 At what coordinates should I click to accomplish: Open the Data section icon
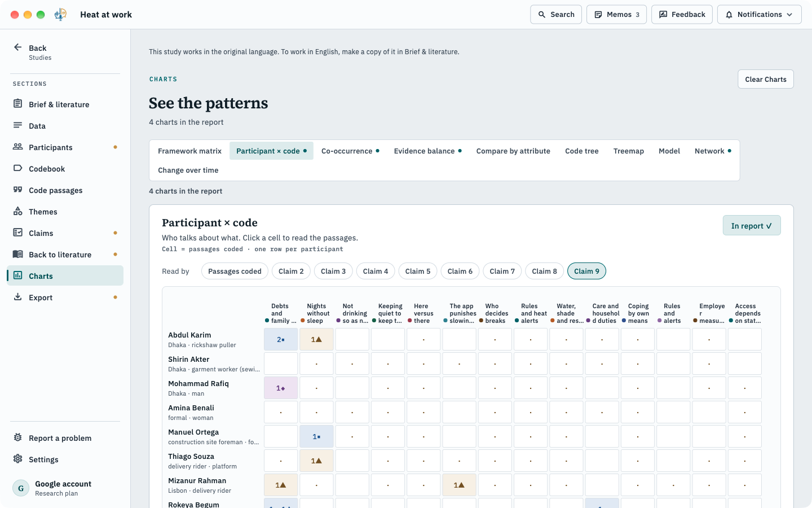(18, 125)
